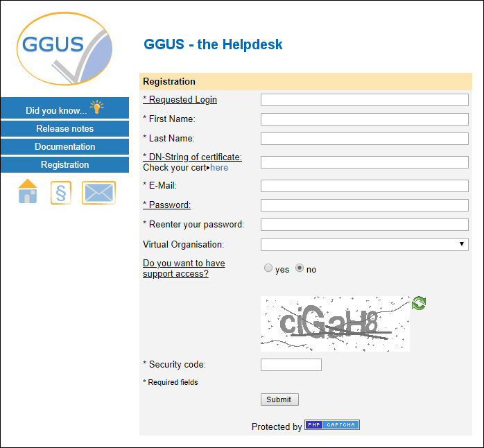Click the DN-String of certificate link
Screen dimensions: 484x448
pos(192,157)
